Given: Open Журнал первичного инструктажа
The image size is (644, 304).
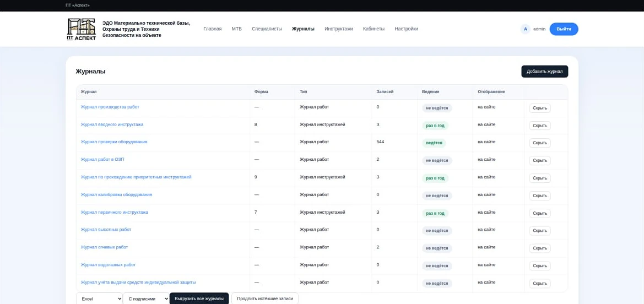Looking at the screenshot, I should [x=115, y=213].
